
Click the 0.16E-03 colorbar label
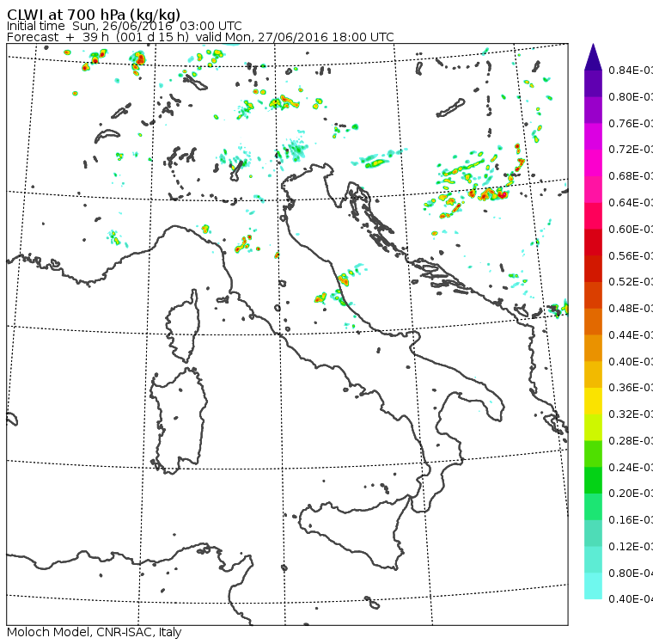631,520
